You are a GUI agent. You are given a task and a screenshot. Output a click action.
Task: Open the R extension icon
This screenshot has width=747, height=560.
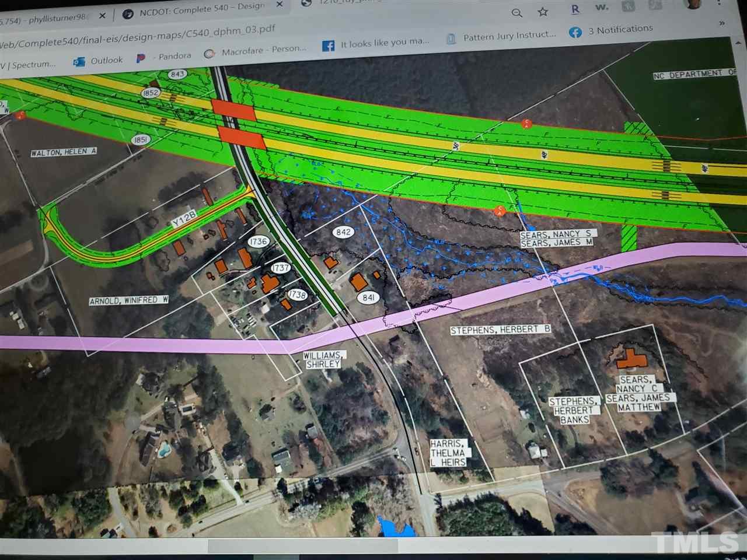coord(576,9)
